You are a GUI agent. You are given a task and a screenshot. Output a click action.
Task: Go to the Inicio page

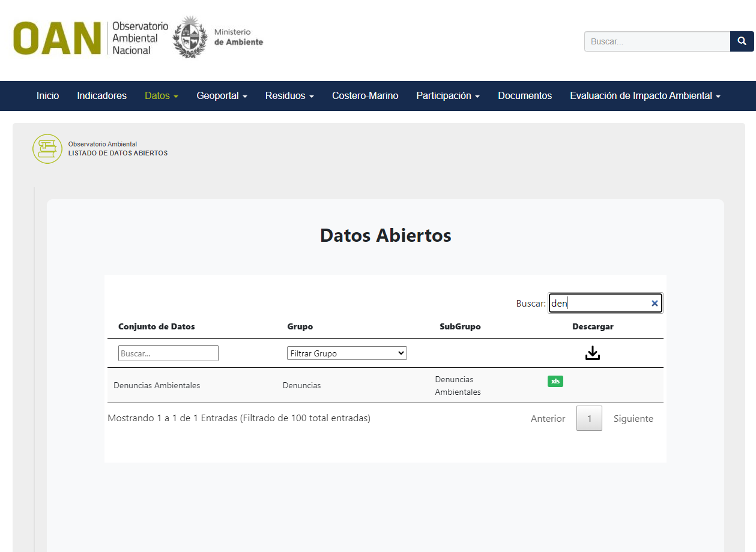pyautogui.click(x=47, y=96)
